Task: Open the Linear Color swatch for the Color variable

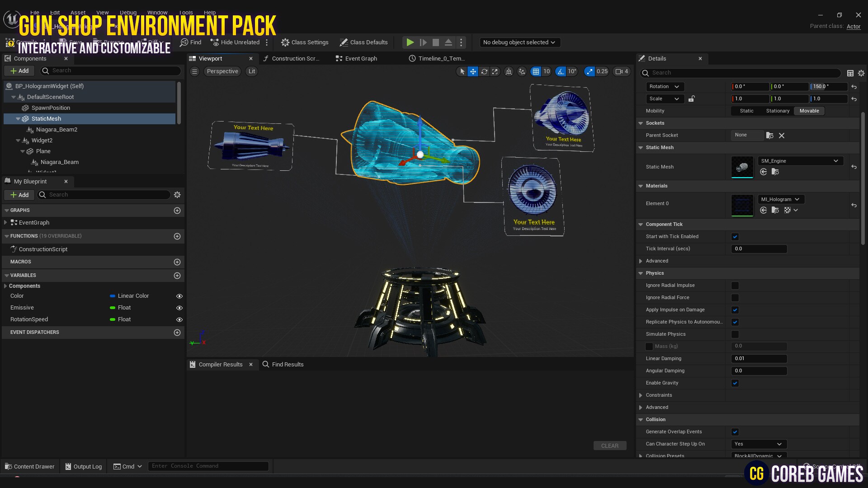Action: coord(113,296)
